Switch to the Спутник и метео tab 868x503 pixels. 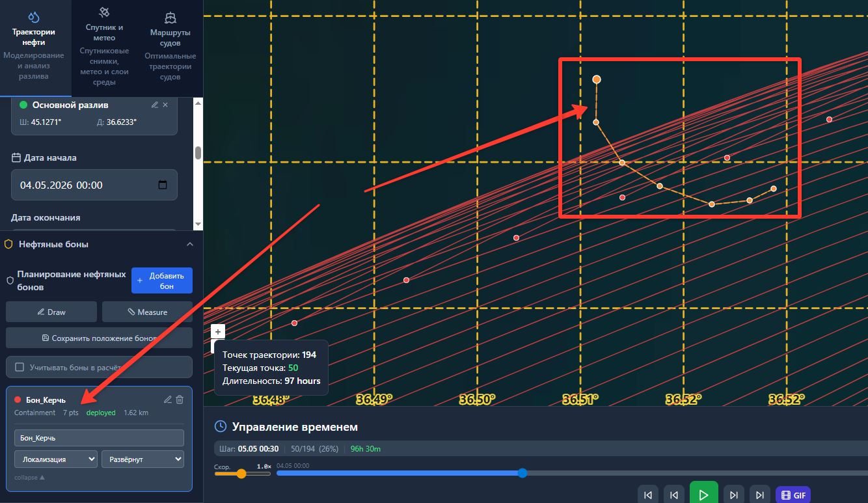104,48
